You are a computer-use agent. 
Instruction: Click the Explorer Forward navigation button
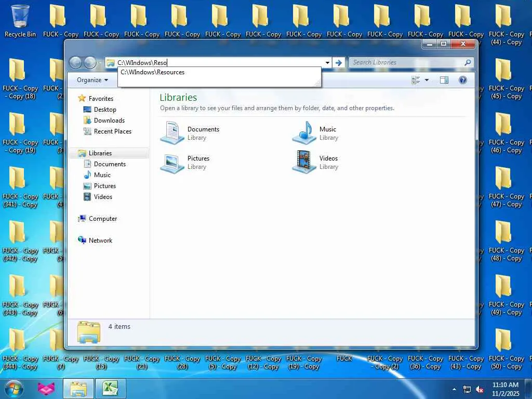tap(90, 62)
